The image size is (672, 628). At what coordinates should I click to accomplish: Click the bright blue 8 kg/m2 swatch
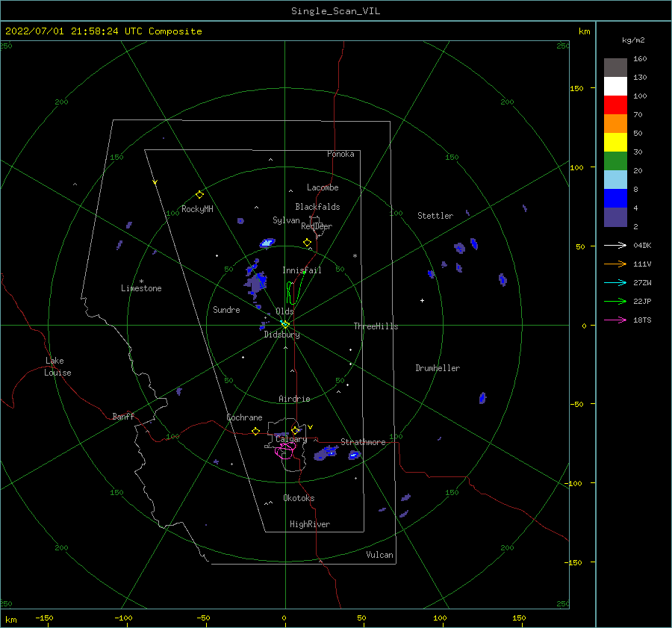pyautogui.click(x=615, y=198)
